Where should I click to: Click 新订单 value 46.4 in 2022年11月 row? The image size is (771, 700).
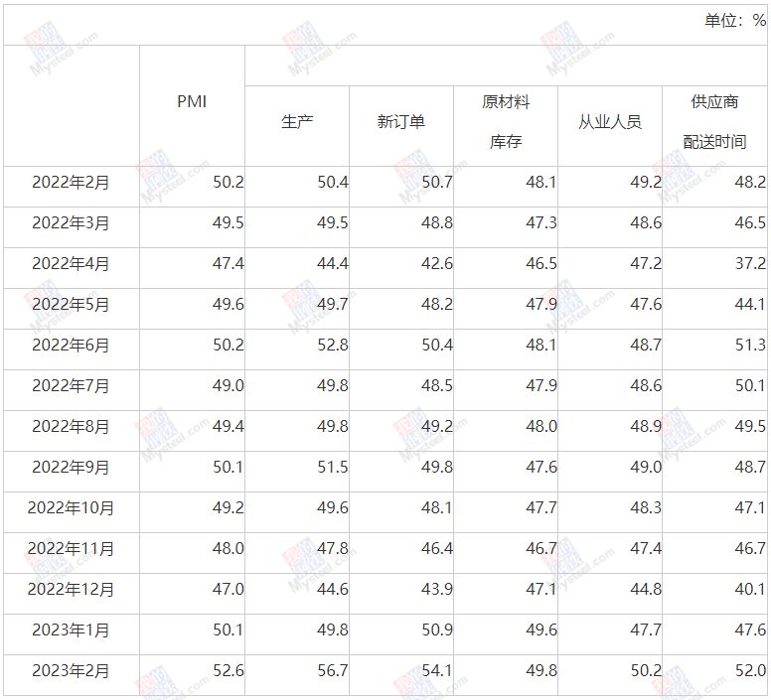point(436,549)
